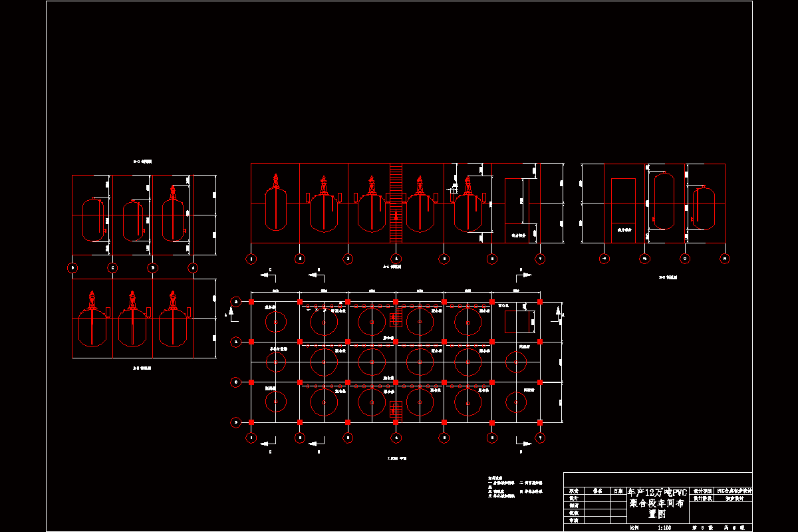Click axis bubble 1 below the floor plan
Image resolution: width=798 pixels, height=532 pixels.
pyautogui.click(x=251, y=438)
